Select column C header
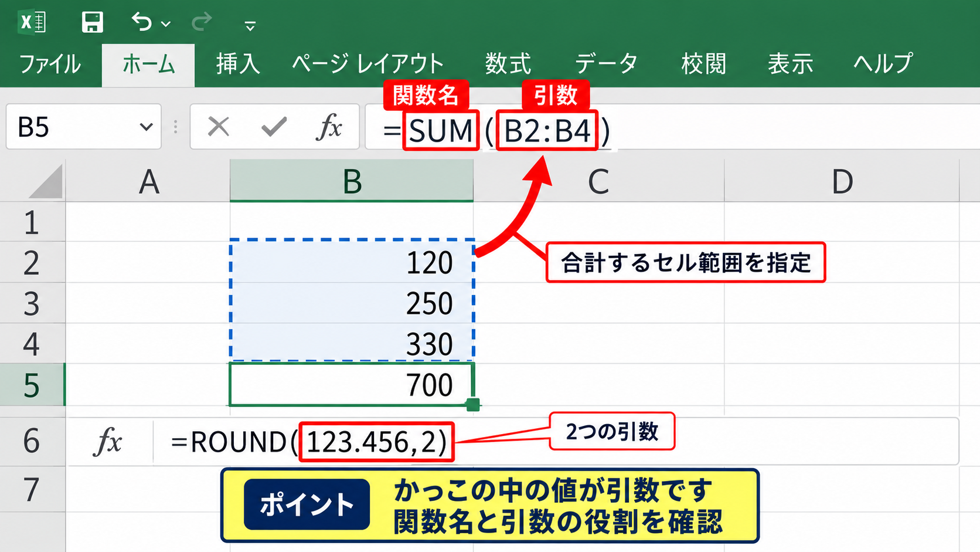980x552 pixels. click(x=598, y=181)
